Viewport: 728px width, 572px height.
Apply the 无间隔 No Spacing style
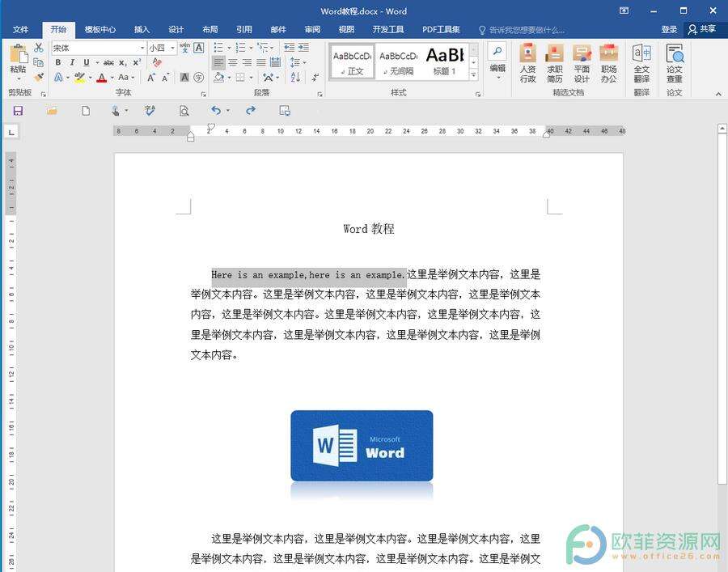[x=398, y=62]
